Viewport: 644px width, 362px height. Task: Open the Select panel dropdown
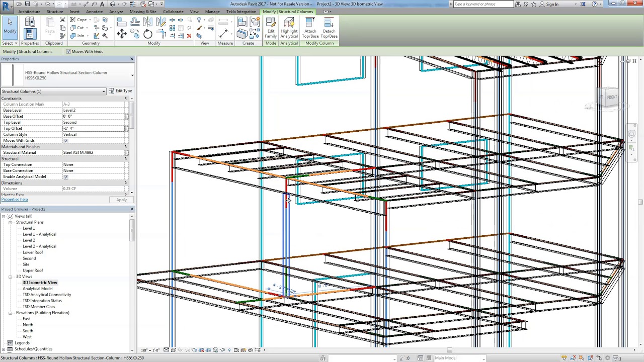click(x=9, y=43)
